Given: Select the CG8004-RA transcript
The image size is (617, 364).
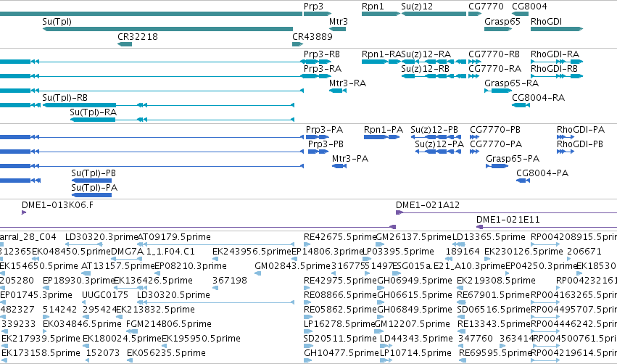Looking at the screenshot, I should point(521,105).
